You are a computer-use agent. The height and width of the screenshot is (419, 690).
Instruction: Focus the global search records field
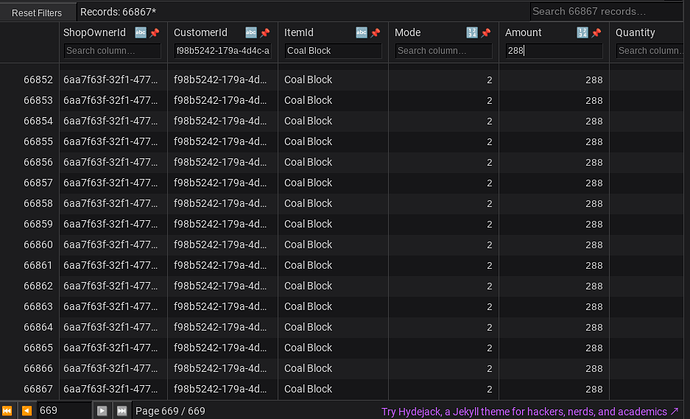tap(606, 11)
